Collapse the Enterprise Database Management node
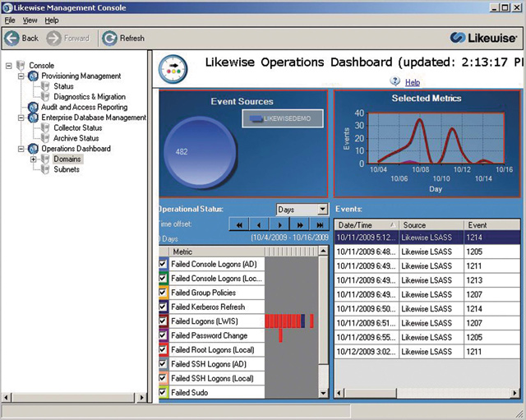This screenshot has width=526, height=420. [x=21, y=118]
